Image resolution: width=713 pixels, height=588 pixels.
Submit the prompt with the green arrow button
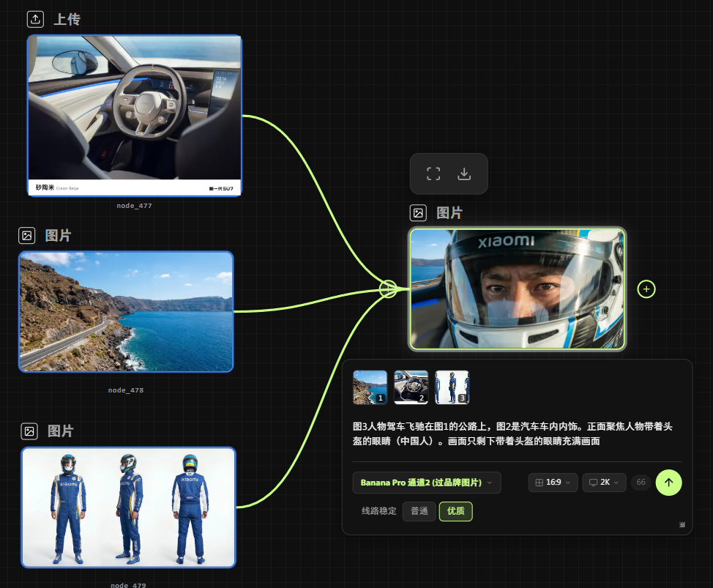(x=668, y=483)
